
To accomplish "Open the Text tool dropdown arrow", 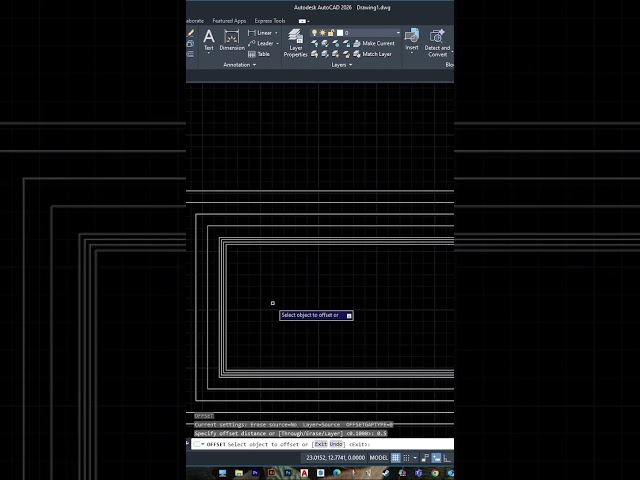I will pyautogui.click(x=209, y=53).
